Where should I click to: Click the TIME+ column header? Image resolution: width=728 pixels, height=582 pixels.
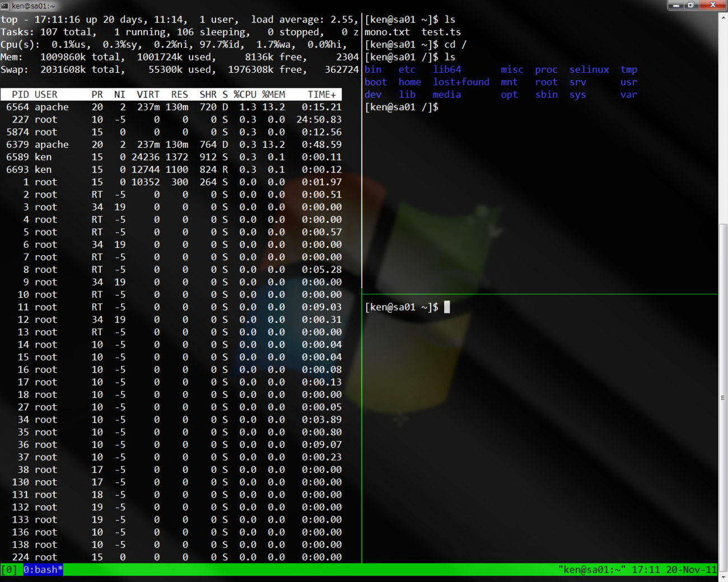click(322, 95)
